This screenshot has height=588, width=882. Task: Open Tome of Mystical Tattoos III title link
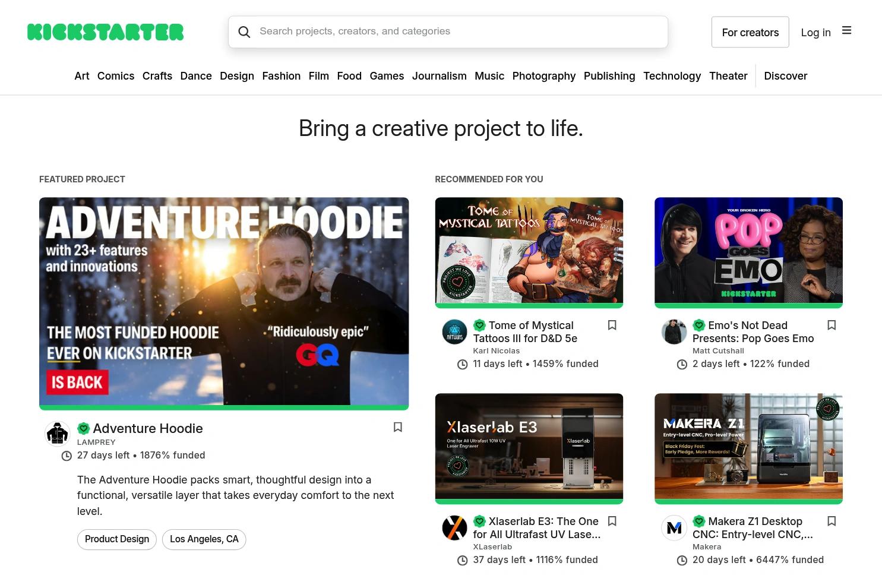[x=525, y=332]
